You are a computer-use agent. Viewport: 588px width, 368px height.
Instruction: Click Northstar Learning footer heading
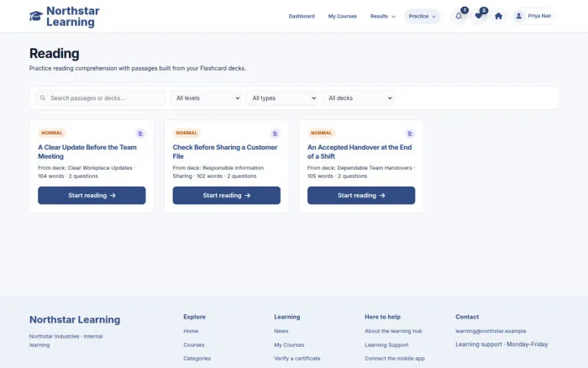[75, 319]
